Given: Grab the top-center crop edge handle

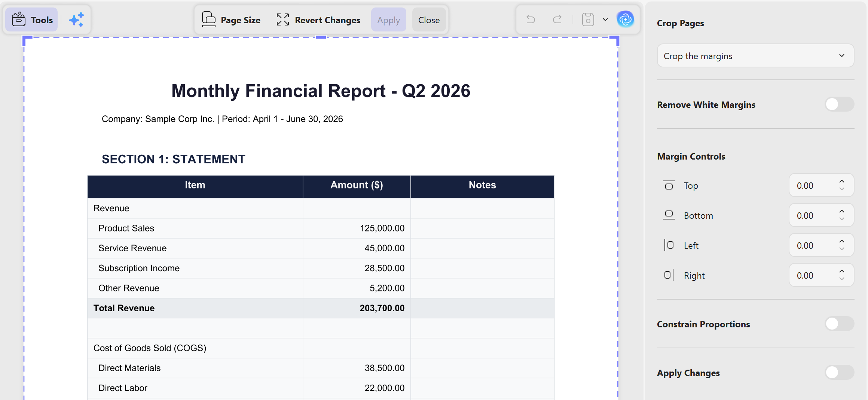Looking at the screenshot, I should (321, 37).
